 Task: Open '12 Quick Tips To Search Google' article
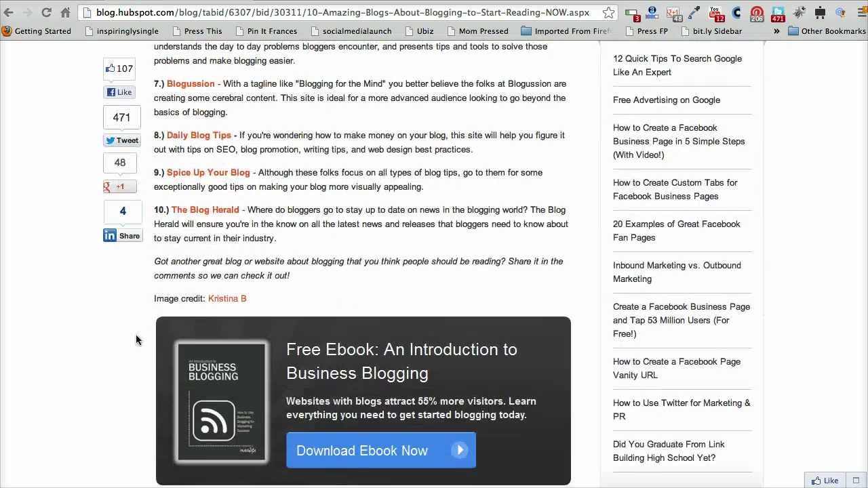coord(677,65)
